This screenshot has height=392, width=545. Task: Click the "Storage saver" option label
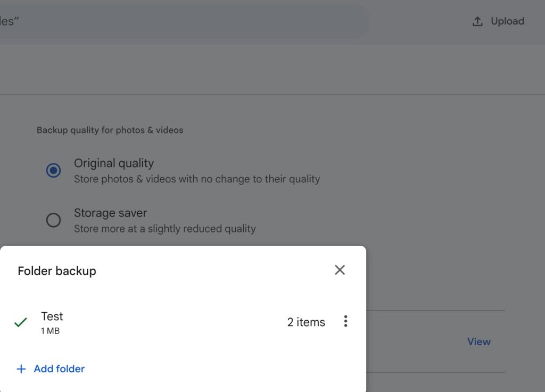tap(110, 213)
